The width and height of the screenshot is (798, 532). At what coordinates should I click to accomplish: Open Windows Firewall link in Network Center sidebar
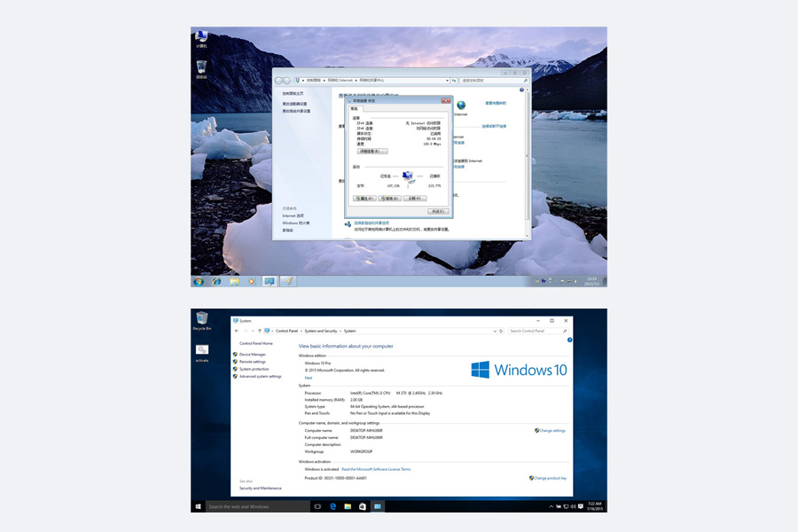click(296, 223)
